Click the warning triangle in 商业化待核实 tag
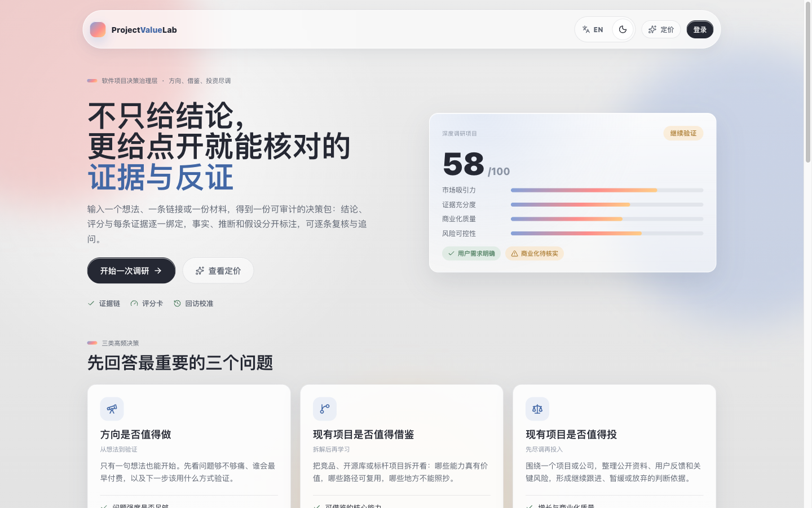Viewport: 812px width, 508px height. (x=514, y=253)
